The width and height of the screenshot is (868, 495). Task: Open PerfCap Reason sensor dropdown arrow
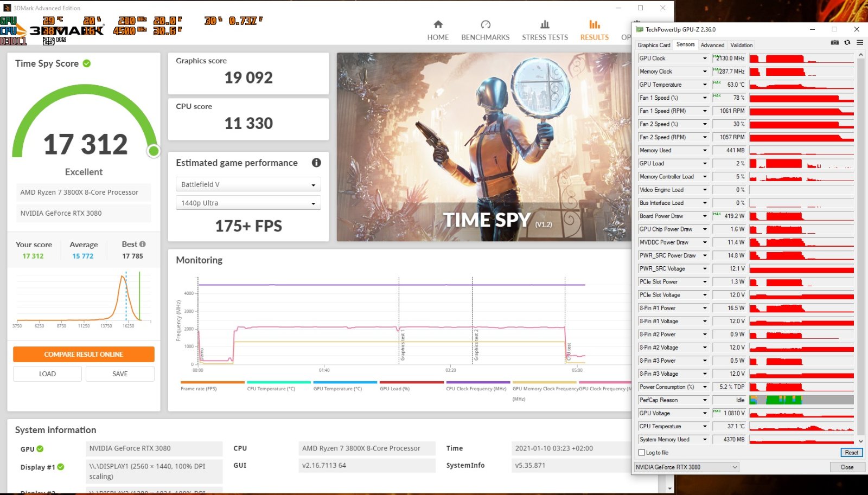coord(705,400)
